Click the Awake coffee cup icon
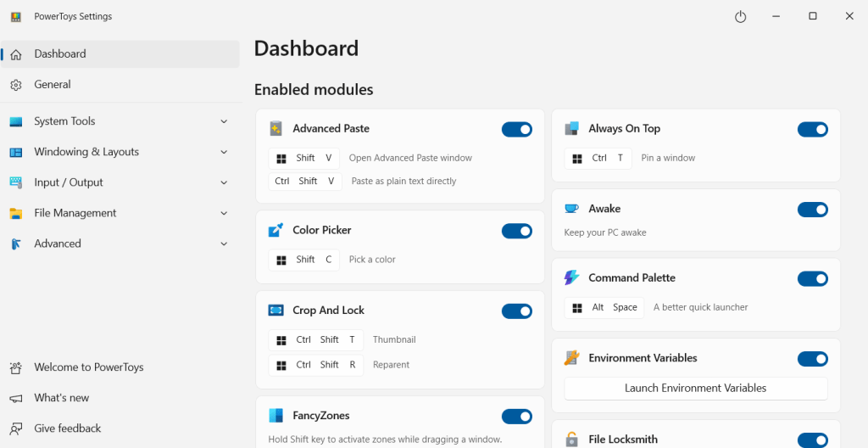 571,209
